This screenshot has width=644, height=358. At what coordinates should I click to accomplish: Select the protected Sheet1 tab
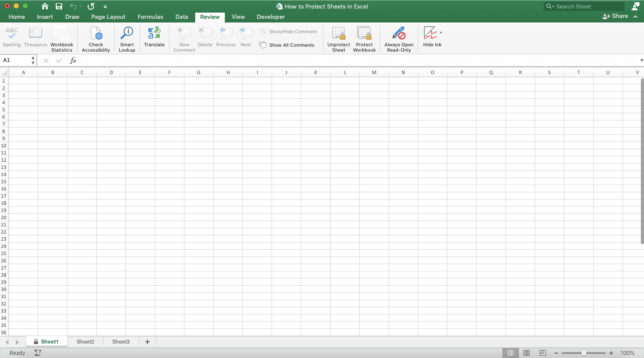click(x=46, y=342)
